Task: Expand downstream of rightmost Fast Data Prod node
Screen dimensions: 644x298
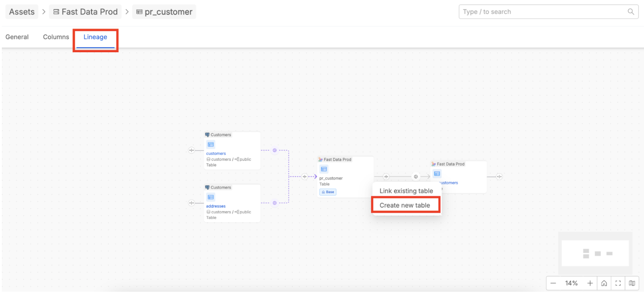Action: pos(499,177)
